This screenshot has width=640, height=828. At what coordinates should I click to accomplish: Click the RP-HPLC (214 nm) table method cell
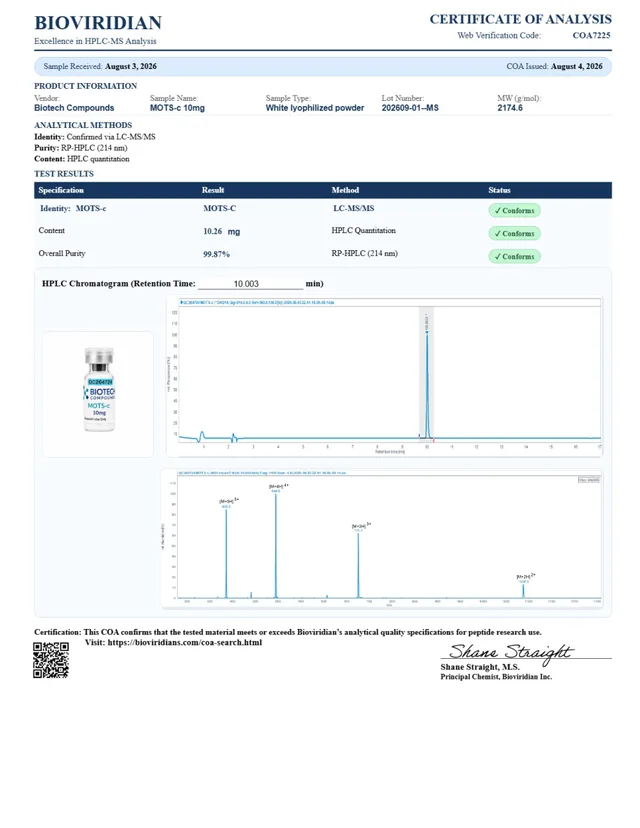(x=364, y=253)
